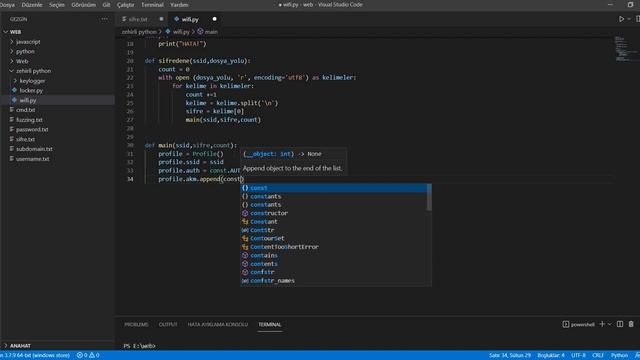Select 'contains' suggestion
This screenshot has width=640, height=360.
(334, 256)
